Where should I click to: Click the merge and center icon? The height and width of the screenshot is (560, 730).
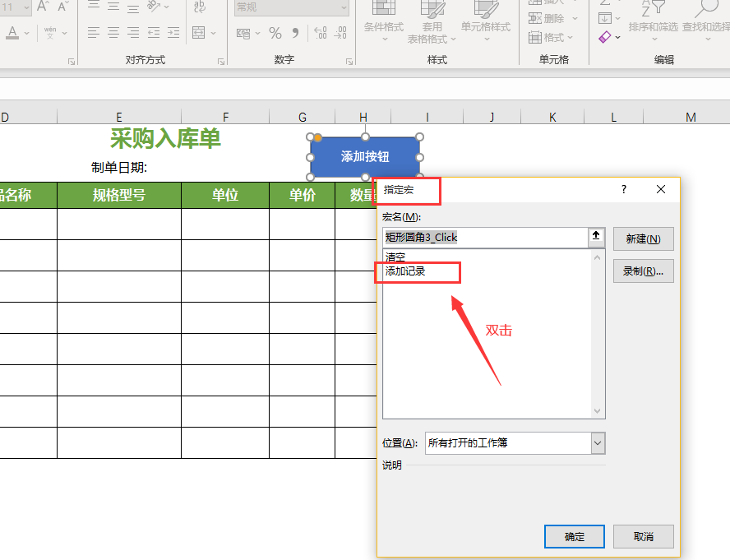click(199, 33)
